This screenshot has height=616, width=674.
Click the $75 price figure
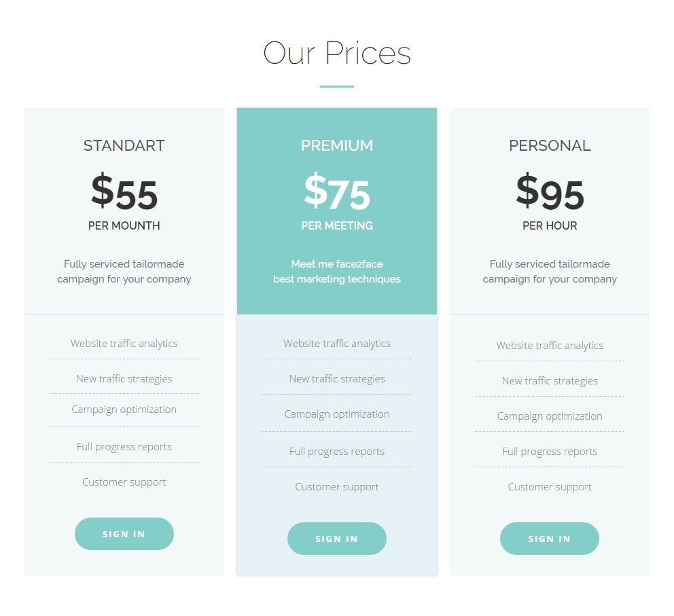(337, 192)
